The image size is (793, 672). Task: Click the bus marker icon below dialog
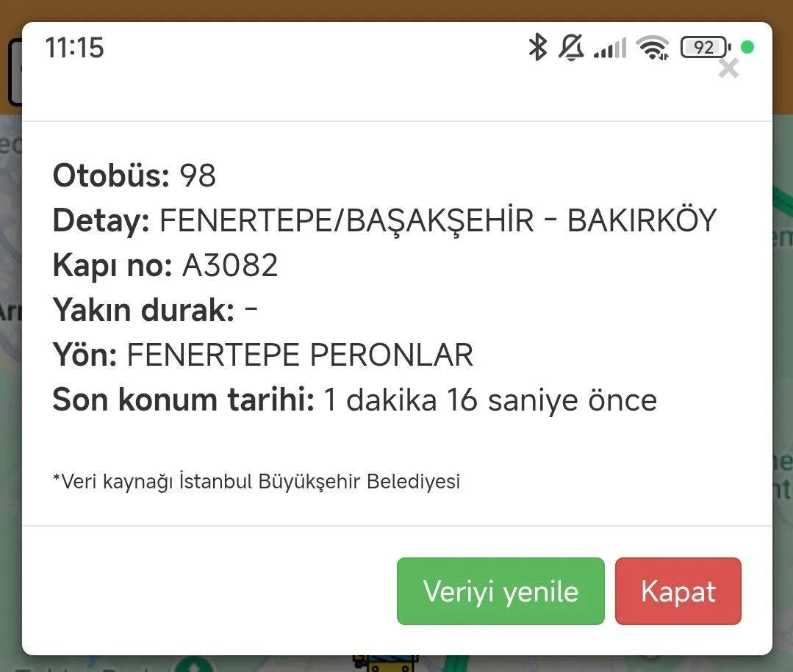386,663
